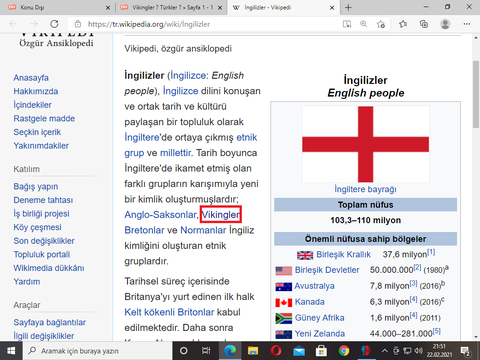View site information lock icon

(78, 24)
